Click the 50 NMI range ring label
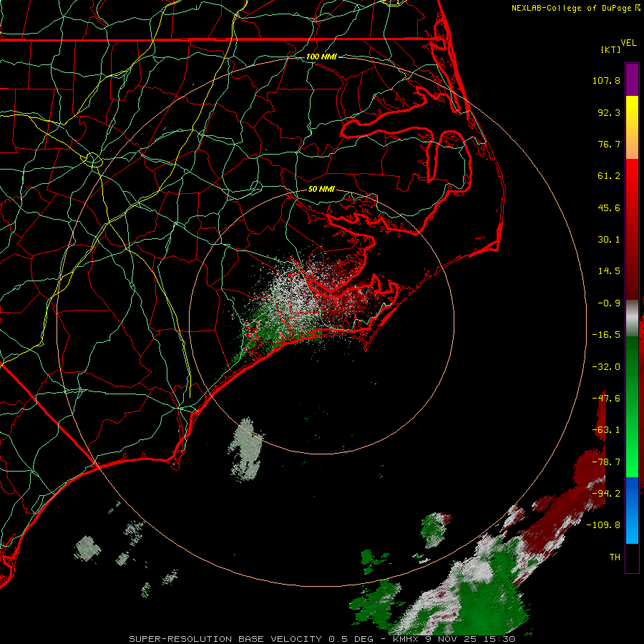This screenshot has height=644, width=644. tap(321, 190)
